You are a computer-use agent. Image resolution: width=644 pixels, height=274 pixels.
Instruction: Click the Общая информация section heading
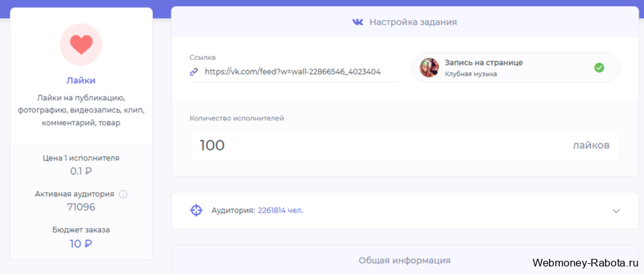[x=404, y=260]
